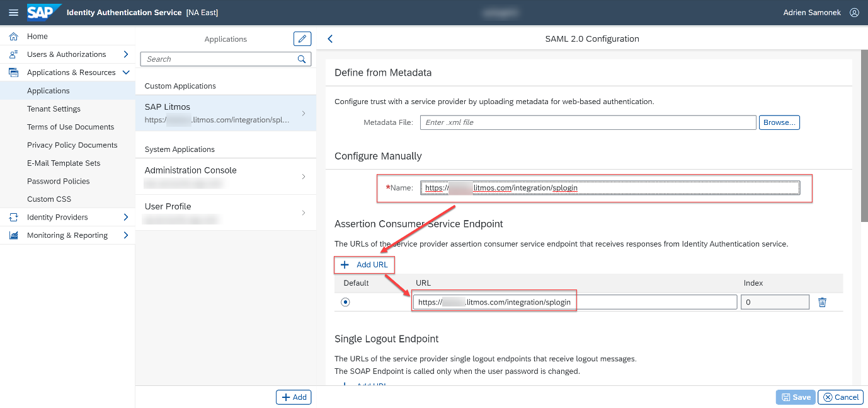The width and height of the screenshot is (868, 408).
Task: Click the Metadata File input field
Action: (588, 122)
